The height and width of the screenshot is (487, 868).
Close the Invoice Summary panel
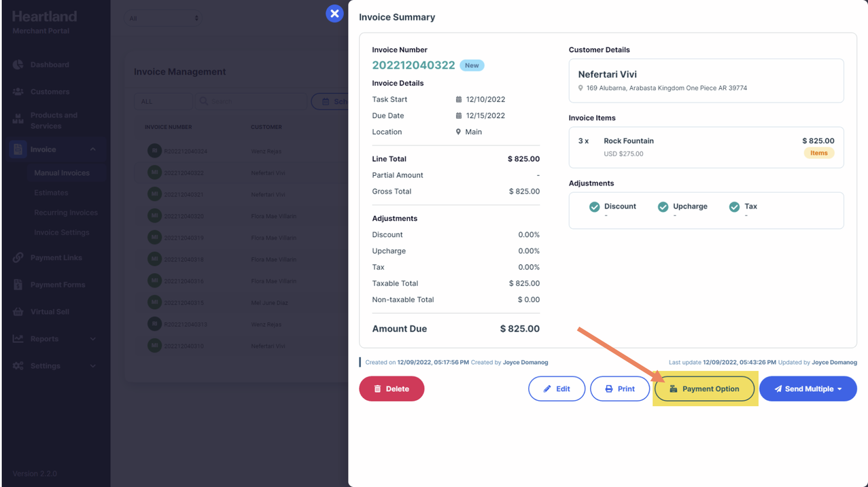(x=334, y=14)
